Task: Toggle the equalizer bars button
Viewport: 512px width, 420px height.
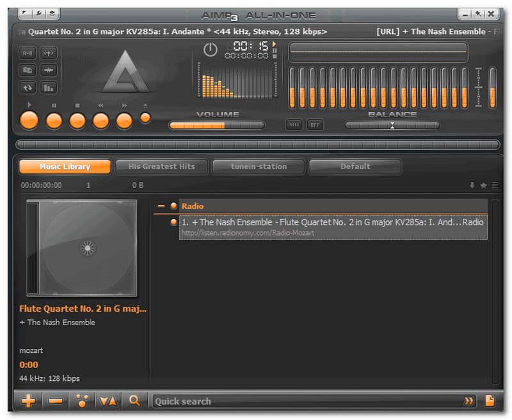Action: coord(49,88)
